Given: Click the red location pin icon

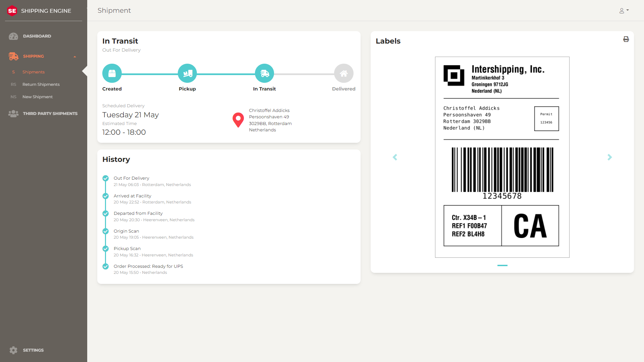Looking at the screenshot, I should 238,120.
